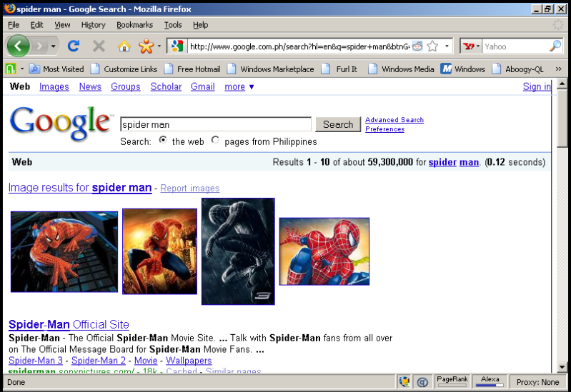571x392 pixels.
Task: Open the File menu
Action: click(14, 25)
